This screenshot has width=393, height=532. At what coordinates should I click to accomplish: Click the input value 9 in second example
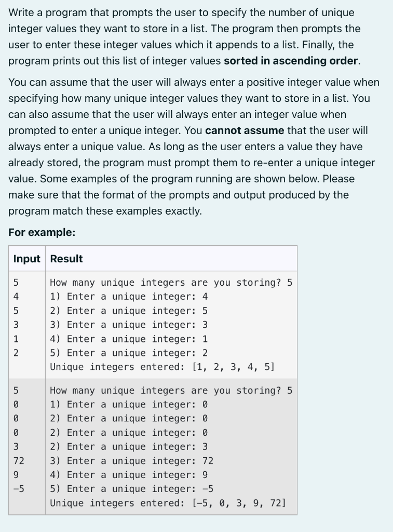tap(16, 475)
